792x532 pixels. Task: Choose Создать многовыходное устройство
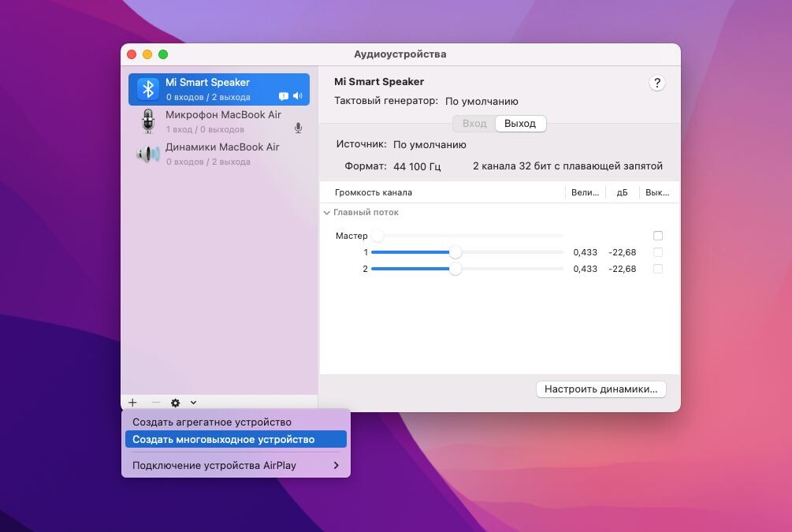236,439
